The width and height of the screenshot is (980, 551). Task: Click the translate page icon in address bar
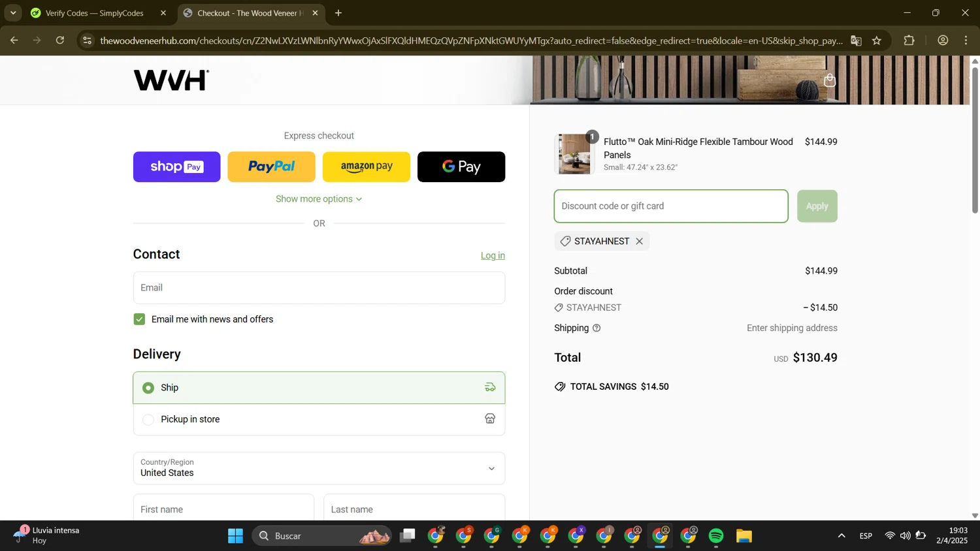click(856, 40)
